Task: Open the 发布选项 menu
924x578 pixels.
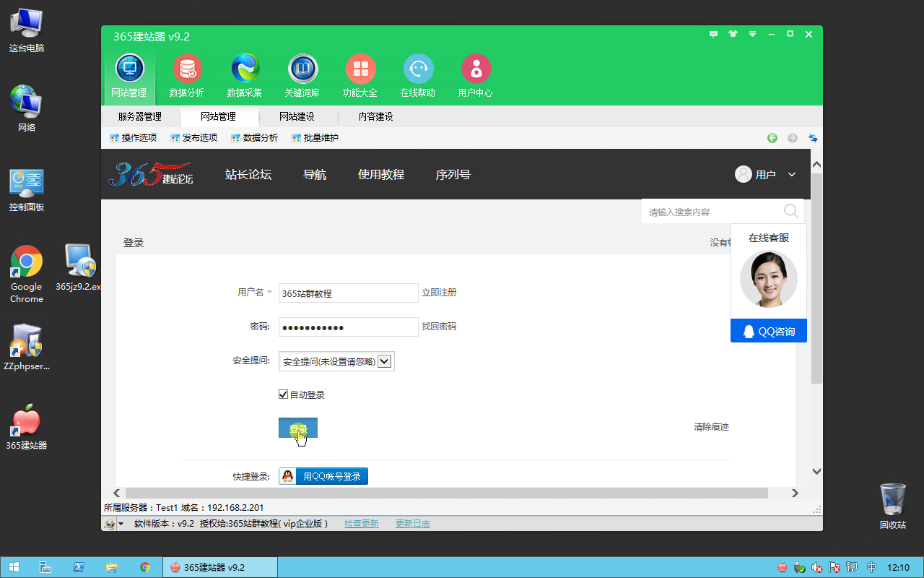Action: point(193,138)
